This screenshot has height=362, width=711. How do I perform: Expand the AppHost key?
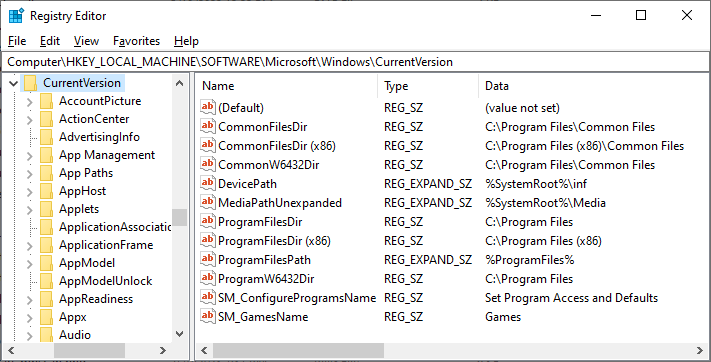tap(29, 191)
